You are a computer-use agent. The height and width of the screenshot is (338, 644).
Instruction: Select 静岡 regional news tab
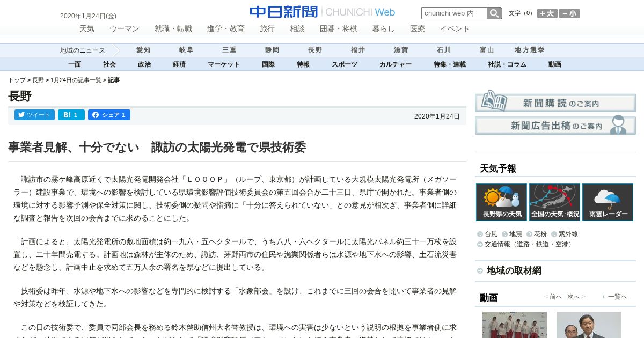tap(272, 50)
